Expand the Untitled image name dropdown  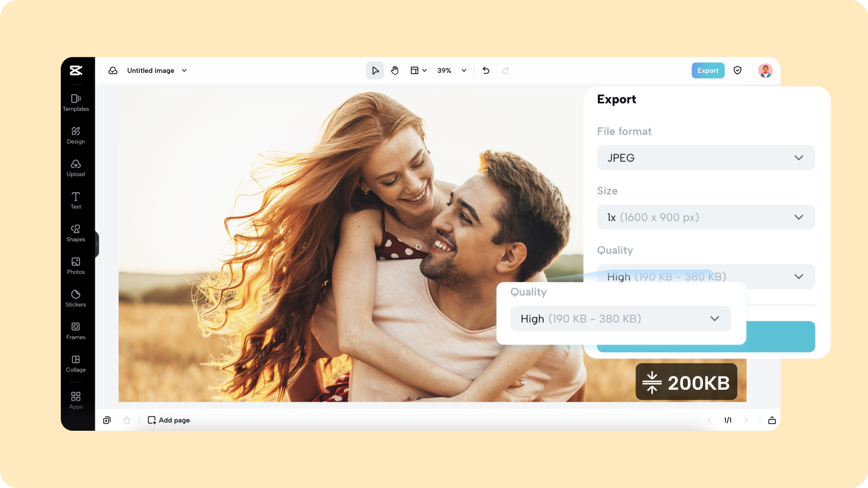tap(184, 70)
